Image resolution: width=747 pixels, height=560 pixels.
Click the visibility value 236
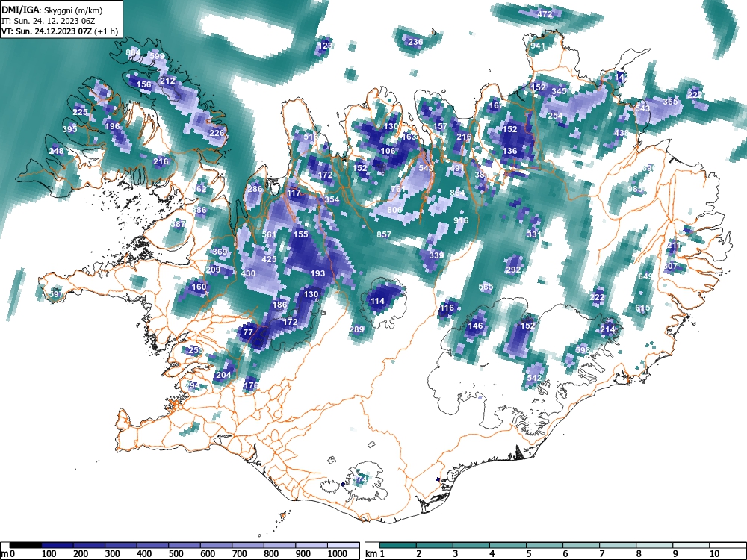(415, 42)
